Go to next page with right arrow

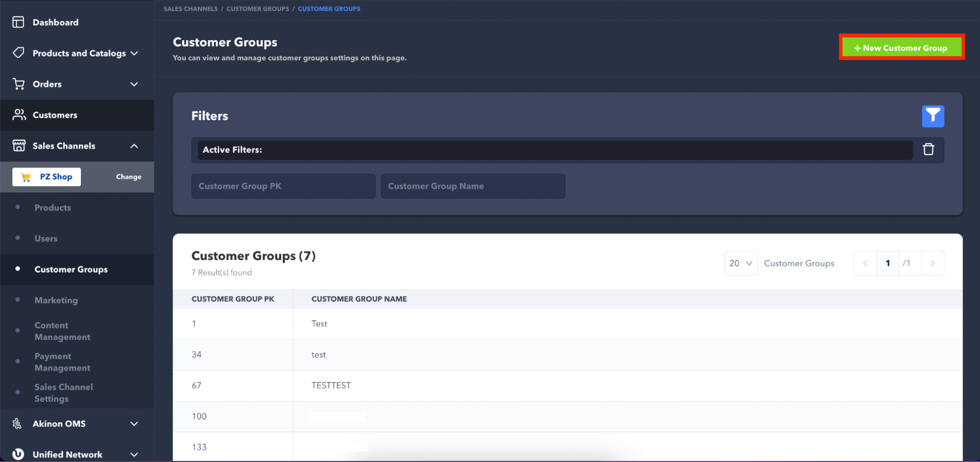(x=932, y=263)
